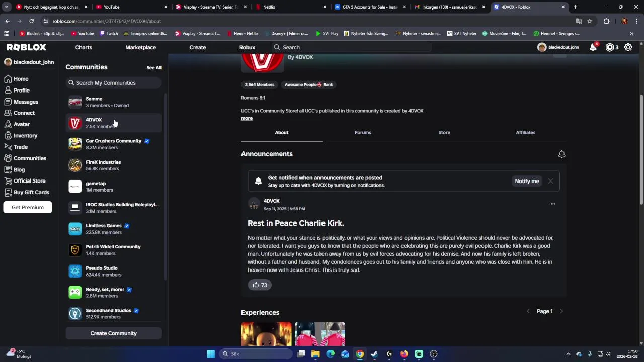This screenshot has height=362, width=644.
Task: Click the Get Premium button
Action: (x=28, y=207)
